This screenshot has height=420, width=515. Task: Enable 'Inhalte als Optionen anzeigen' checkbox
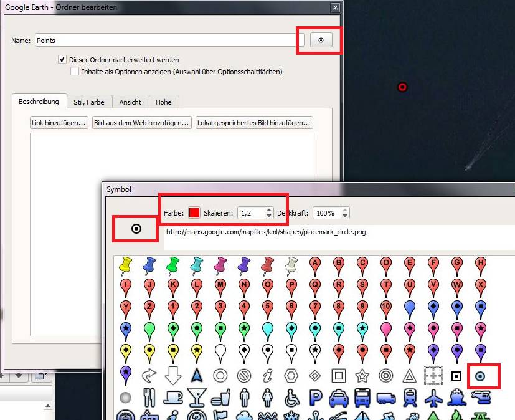click(x=75, y=72)
